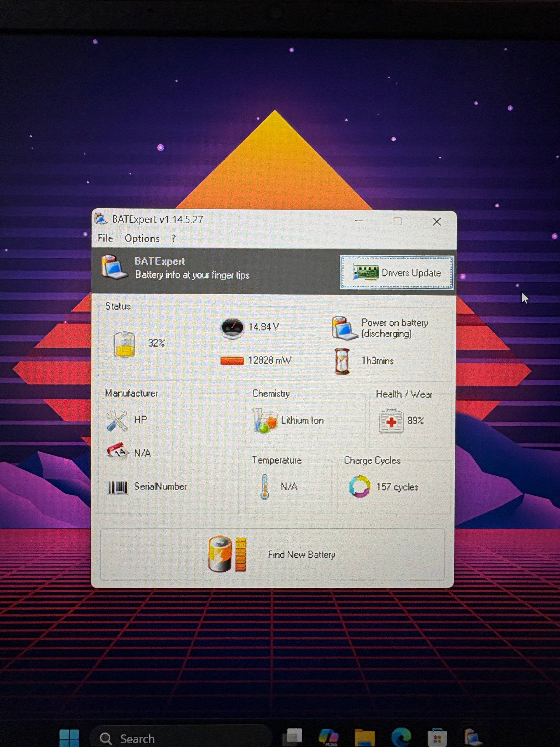Select the Lithium Ion chemistry value

click(302, 420)
